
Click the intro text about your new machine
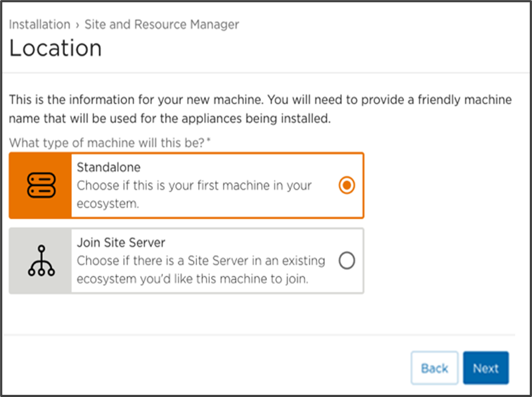(259, 109)
